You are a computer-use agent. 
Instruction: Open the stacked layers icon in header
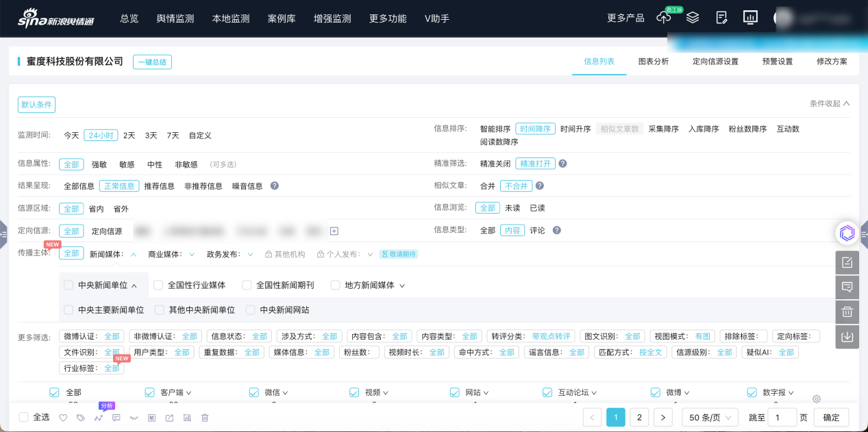(693, 18)
